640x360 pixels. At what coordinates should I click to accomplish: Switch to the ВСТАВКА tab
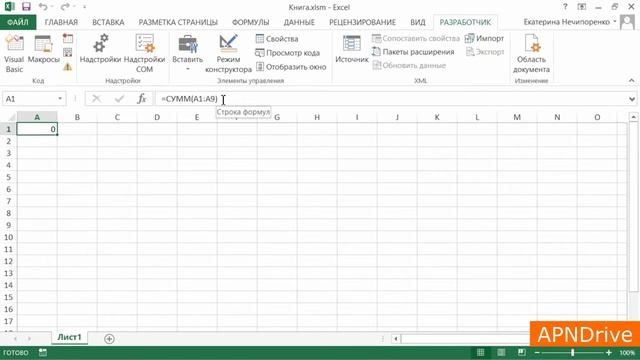click(x=108, y=22)
